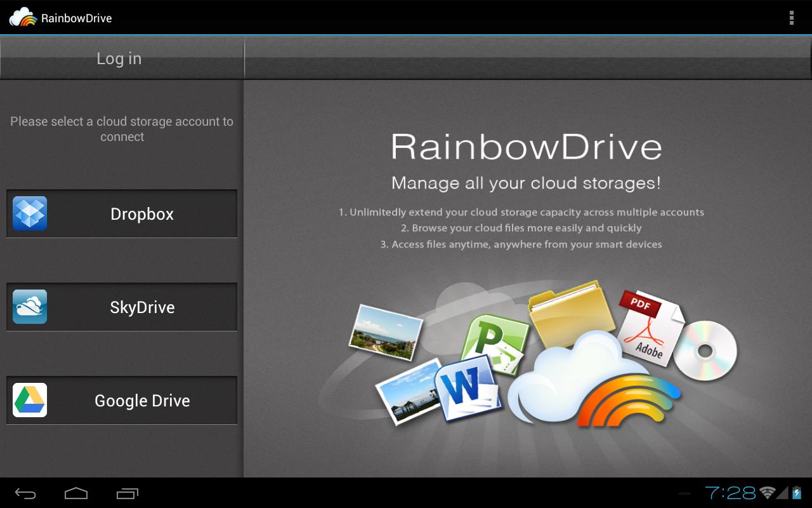This screenshot has width=812, height=508.
Task: Tap the RainbowDrive cloud logo in title bar
Action: (23, 17)
